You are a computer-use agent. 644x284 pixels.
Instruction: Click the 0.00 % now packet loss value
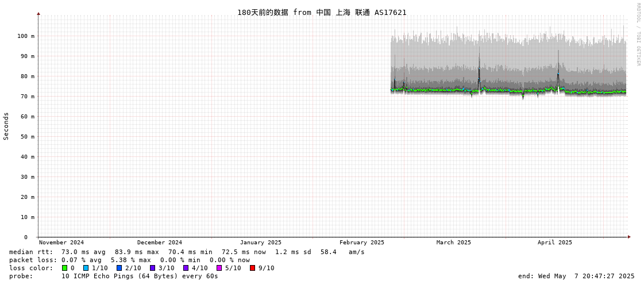tap(230, 260)
